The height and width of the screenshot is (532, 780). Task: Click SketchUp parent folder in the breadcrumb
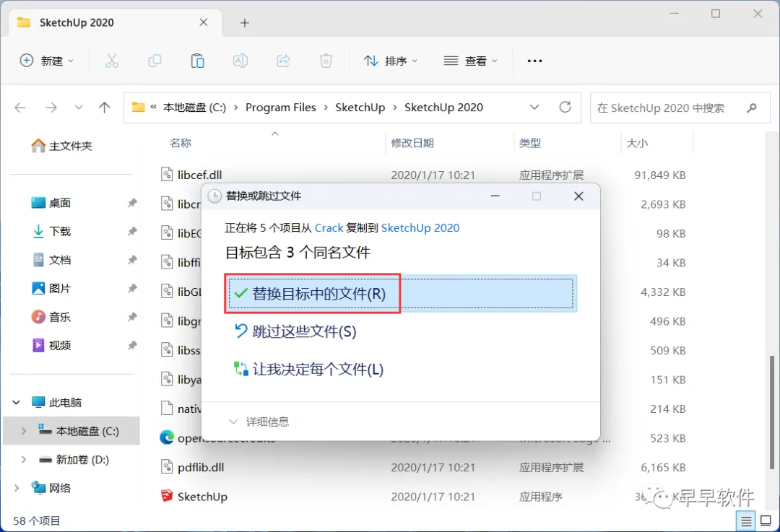point(360,108)
